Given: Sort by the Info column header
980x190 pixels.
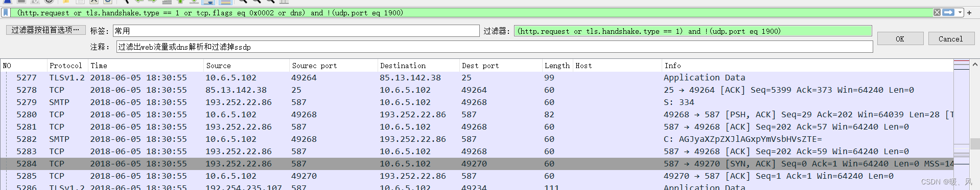Looking at the screenshot, I should [x=807, y=66].
